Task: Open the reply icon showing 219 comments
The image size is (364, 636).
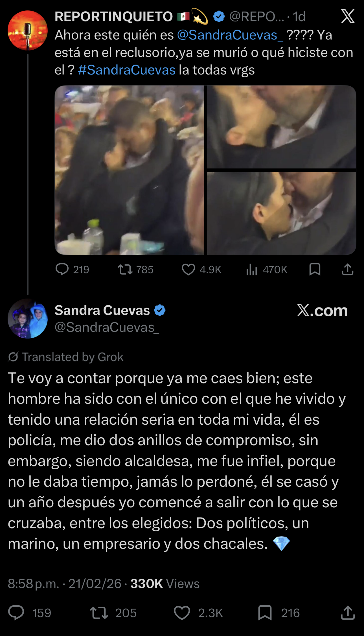Action: coord(62,269)
